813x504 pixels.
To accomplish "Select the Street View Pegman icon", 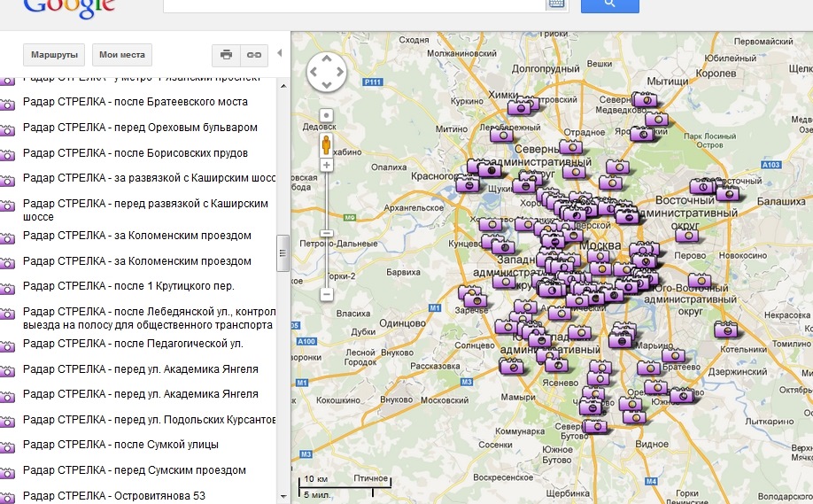I will pyautogui.click(x=326, y=144).
